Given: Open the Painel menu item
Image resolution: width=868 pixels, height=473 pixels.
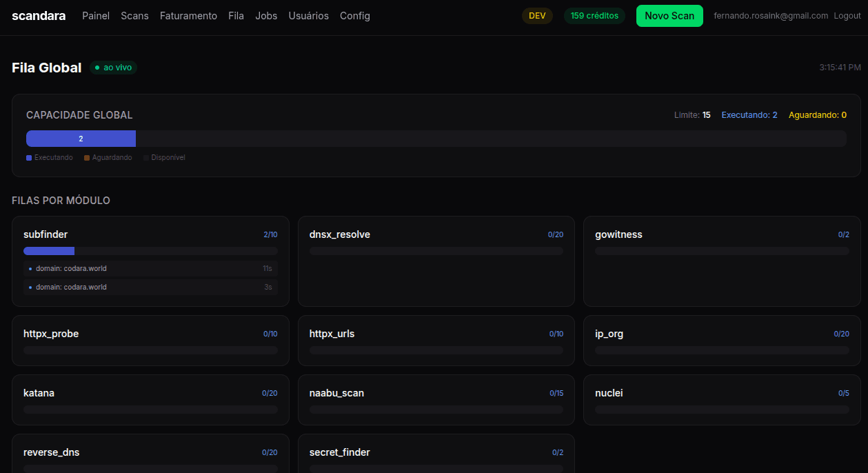Looking at the screenshot, I should click(x=96, y=16).
